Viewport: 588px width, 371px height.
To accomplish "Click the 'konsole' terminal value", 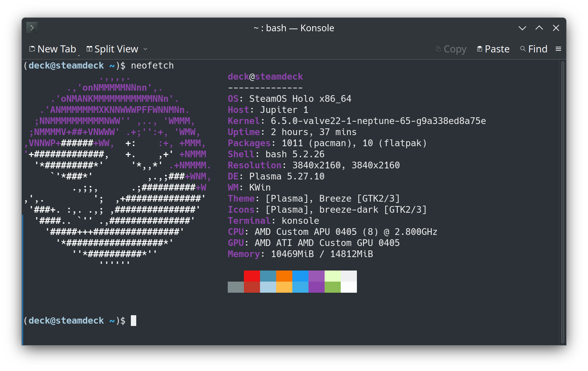I will (300, 221).
